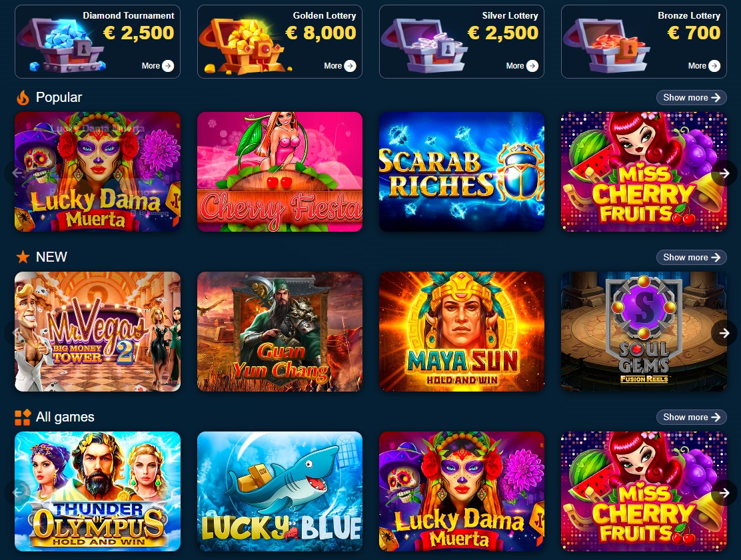The width and height of the screenshot is (741, 560).
Task: Show more NEW games
Action: pos(692,257)
